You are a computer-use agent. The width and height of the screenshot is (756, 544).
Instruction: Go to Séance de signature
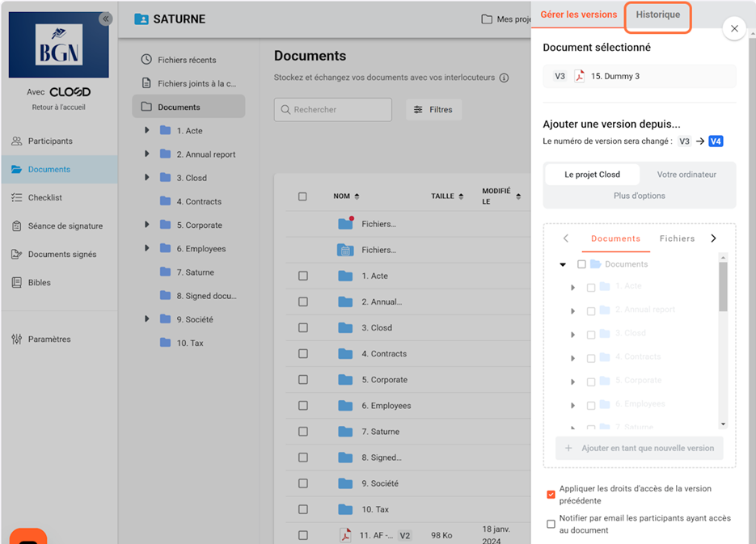[65, 226]
